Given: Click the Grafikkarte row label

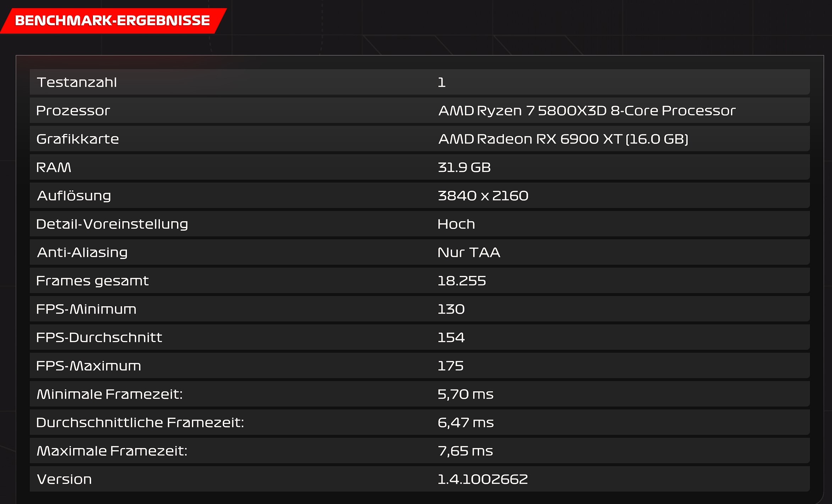Looking at the screenshot, I should click(77, 139).
